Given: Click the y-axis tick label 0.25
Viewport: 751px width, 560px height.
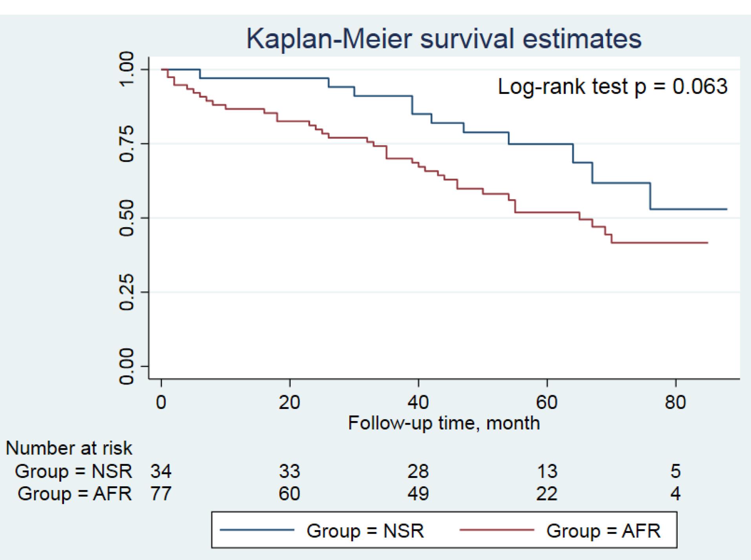Looking at the screenshot, I should click(x=127, y=292).
